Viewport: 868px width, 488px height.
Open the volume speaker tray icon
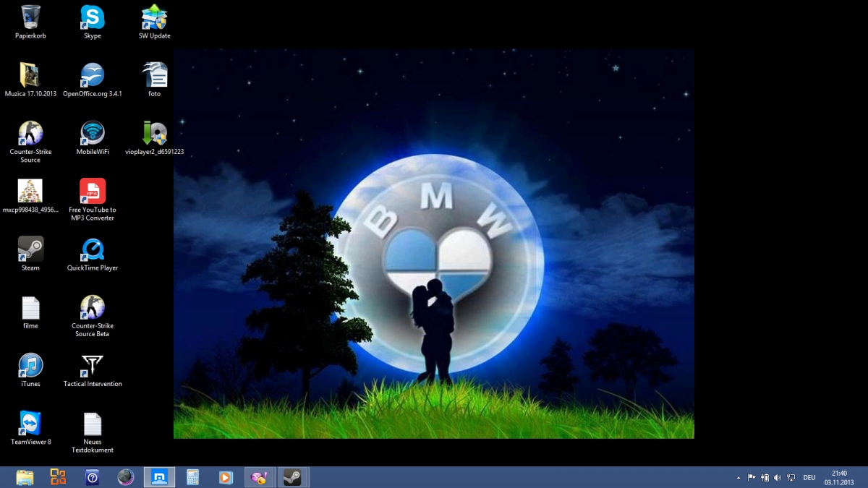pyautogui.click(x=778, y=478)
